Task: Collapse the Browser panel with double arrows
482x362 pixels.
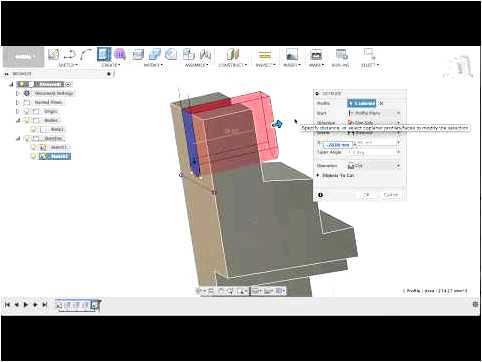Action: [6, 74]
